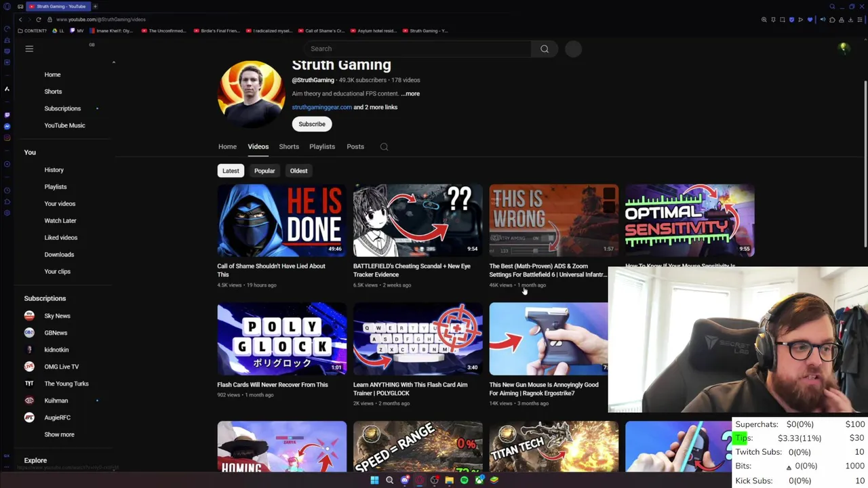Viewport: 868px width, 488px height.
Task: Click inside the YouTube Search field
Action: click(x=417, y=49)
